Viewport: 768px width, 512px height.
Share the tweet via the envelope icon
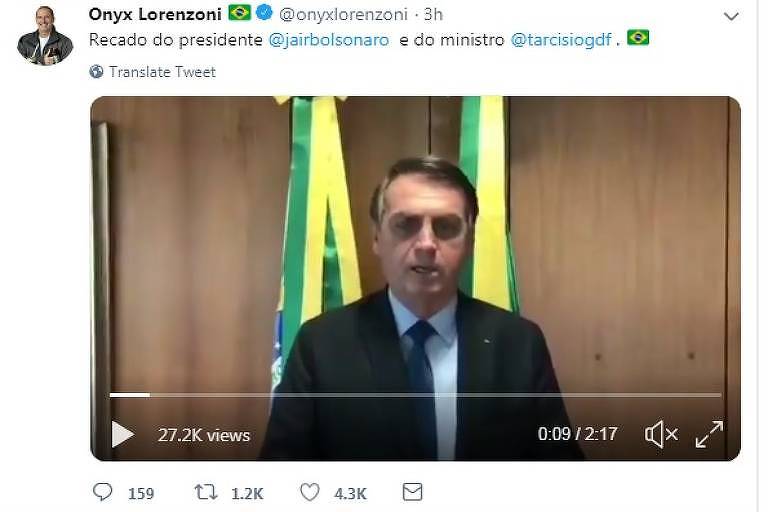412,492
